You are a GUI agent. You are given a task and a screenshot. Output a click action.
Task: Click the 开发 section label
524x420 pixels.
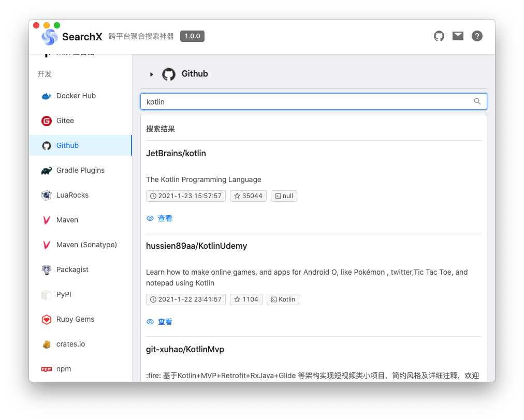point(45,74)
